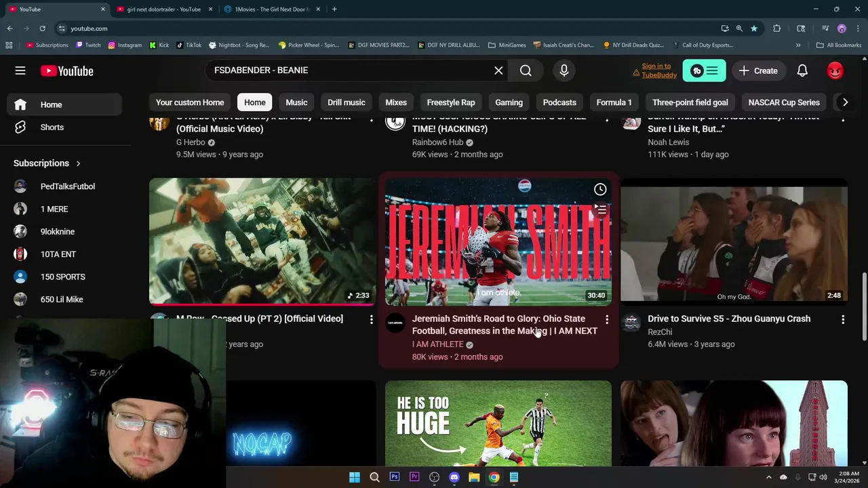Switch to the 1Movies Girl Next Door tab
Screen dimensions: 868x488
point(272,9)
